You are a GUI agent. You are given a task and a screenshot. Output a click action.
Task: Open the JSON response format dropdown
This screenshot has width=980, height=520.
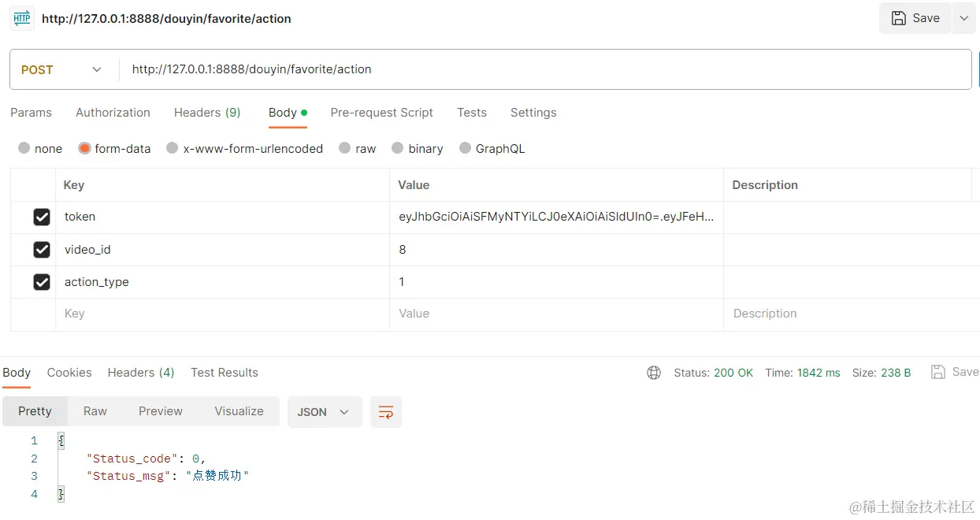tap(324, 412)
